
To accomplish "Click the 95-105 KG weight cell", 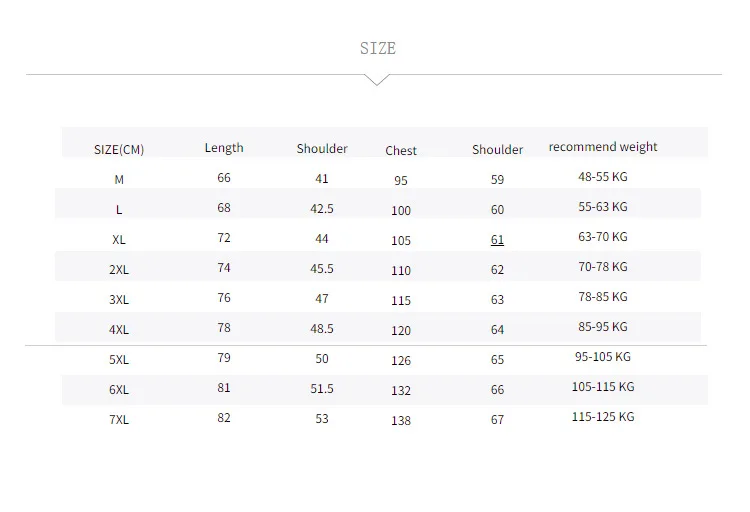I will 603,357.
